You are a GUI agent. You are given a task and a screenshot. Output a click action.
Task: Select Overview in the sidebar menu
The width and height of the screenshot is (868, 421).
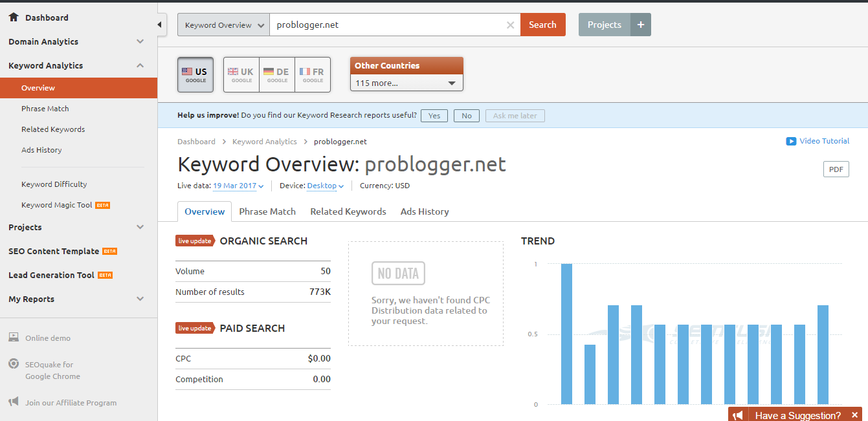78,88
